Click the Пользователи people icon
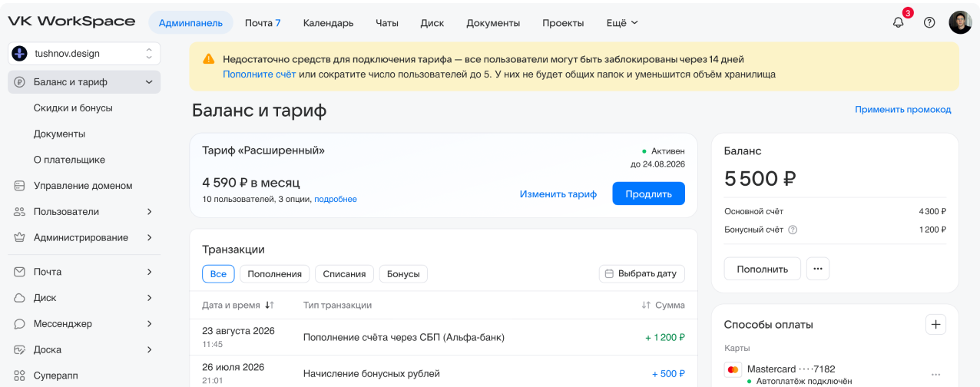 (20, 212)
